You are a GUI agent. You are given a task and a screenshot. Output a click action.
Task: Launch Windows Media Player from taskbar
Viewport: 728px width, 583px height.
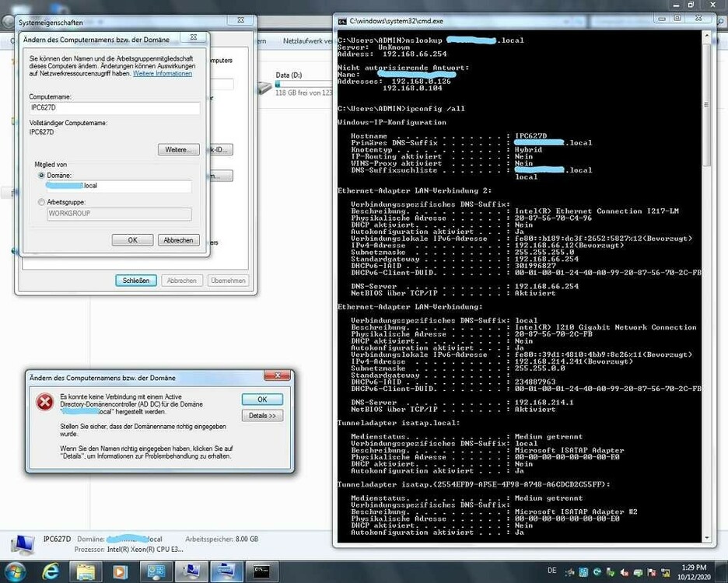pos(120,572)
